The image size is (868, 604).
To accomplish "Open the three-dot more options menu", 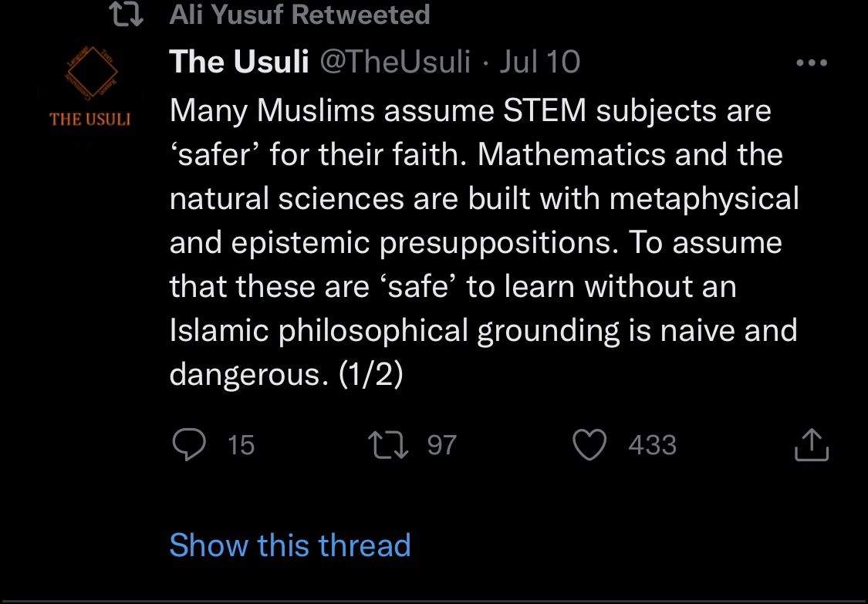I will [x=811, y=63].
